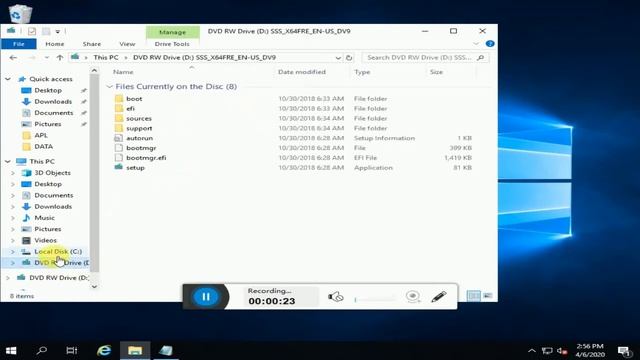Launch Internet Explorer from taskbar
The image size is (640, 360).
click(x=104, y=351)
